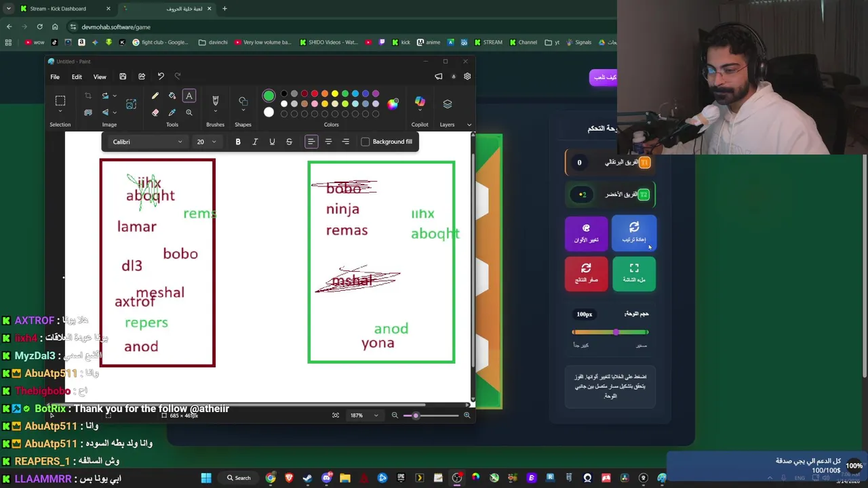The width and height of the screenshot is (868, 488).
Task: Select the rectangular Selection tool in Paint
Action: (60, 101)
